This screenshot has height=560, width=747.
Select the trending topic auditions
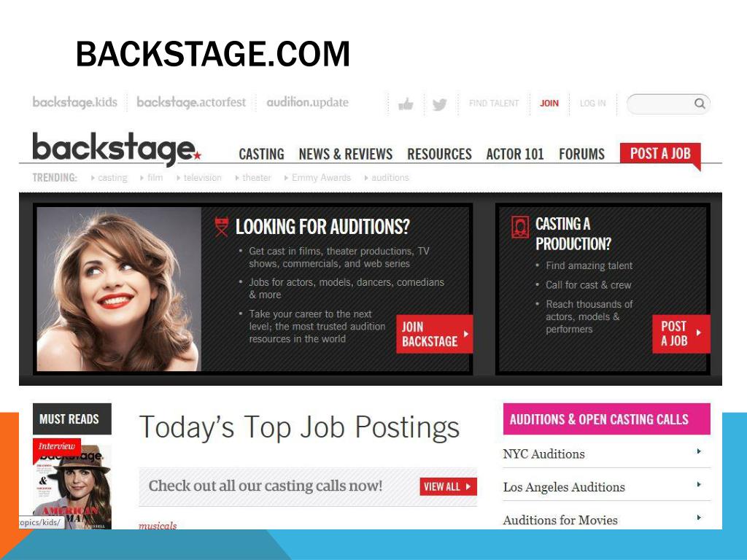[390, 178]
